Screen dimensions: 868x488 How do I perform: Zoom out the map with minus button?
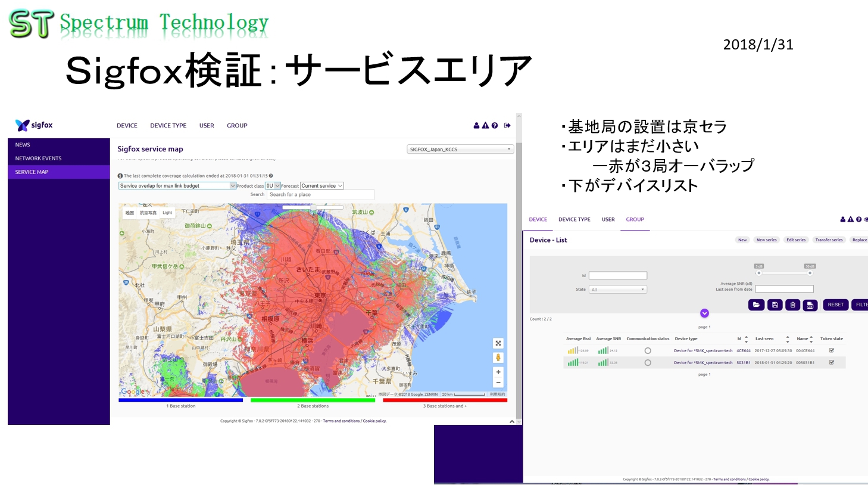pos(498,383)
